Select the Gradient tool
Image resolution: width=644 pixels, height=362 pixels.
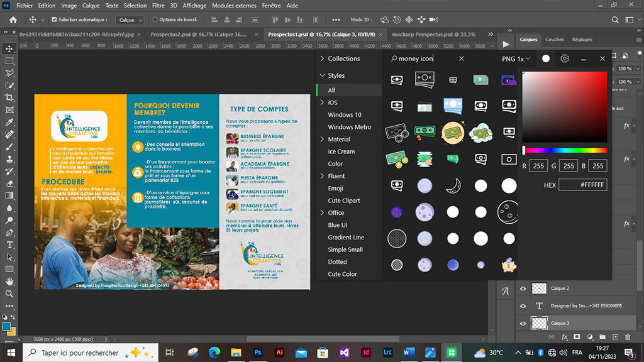9,196
